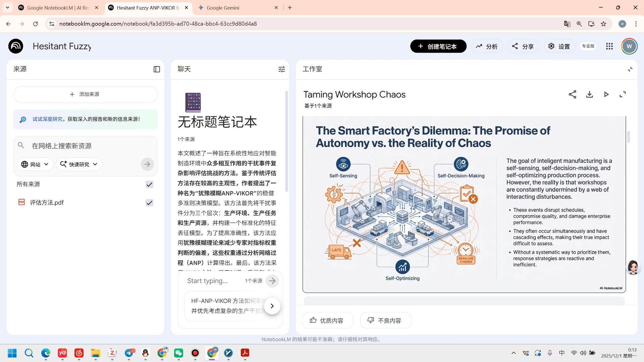This screenshot has width=644, height=362.
Task: Play the Taming Workshop Chaos content
Action: 606,95
